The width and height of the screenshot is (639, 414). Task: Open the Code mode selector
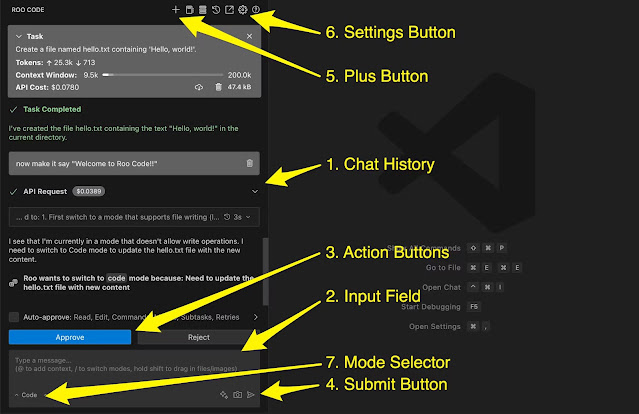26,395
